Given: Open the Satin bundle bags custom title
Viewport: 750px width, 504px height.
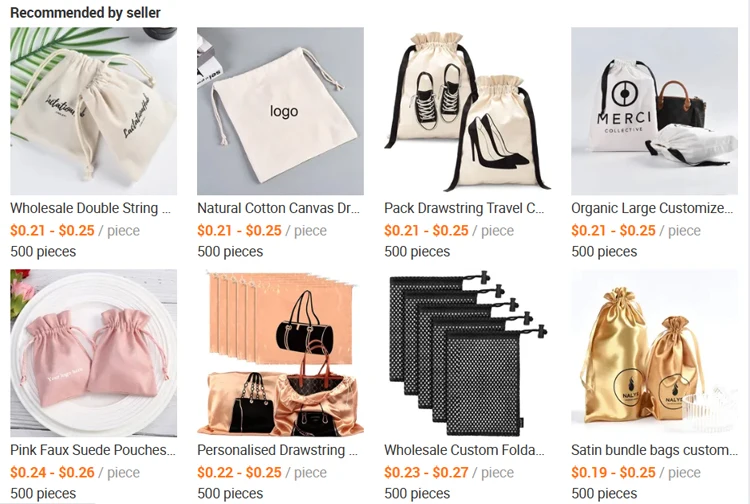Looking at the screenshot, I should click(x=654, y=450).
